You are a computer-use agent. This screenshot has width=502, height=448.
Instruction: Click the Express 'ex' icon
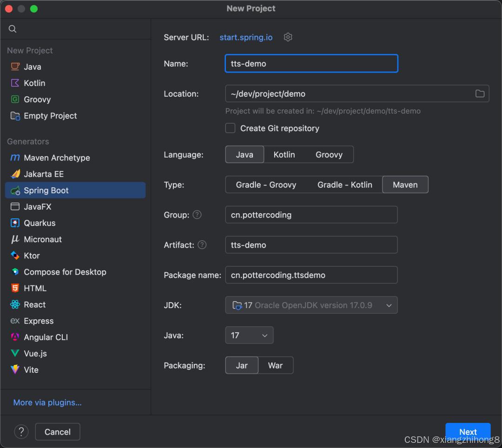click(x=15, y=321)
